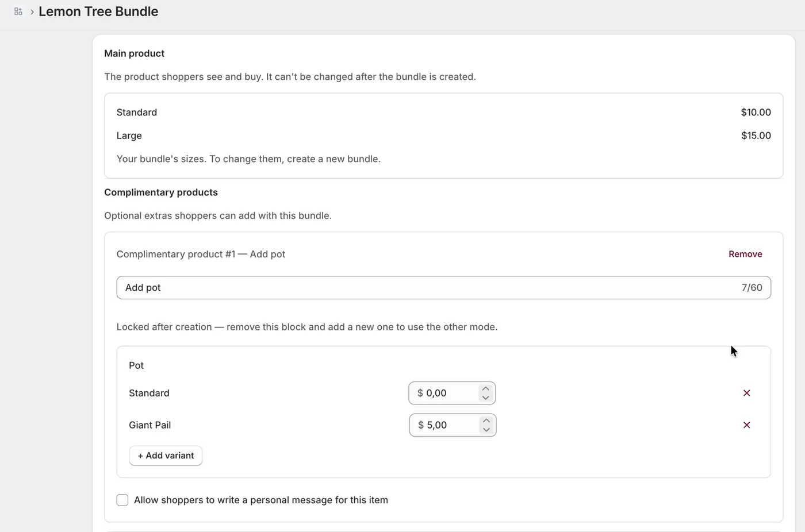Click the breadcrumb chevron before the title

(x=32, y=11)
